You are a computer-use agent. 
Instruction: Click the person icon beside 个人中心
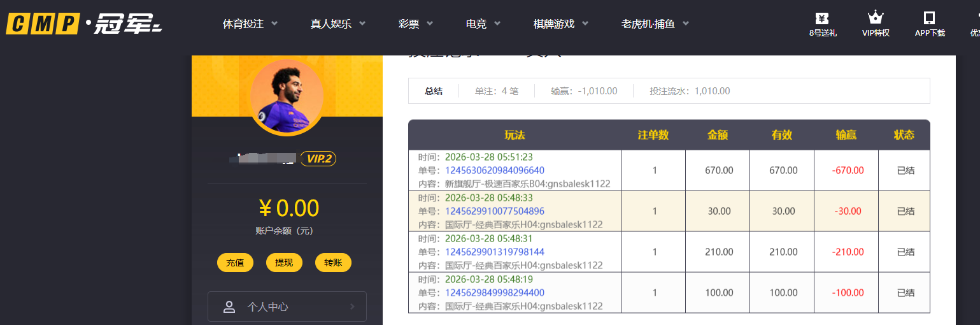(229, 307)
